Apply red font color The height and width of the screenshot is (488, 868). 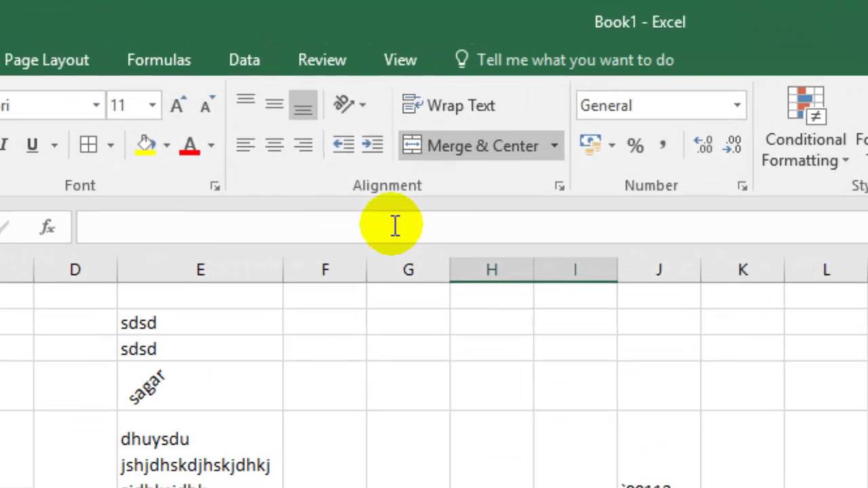[189, 145]
